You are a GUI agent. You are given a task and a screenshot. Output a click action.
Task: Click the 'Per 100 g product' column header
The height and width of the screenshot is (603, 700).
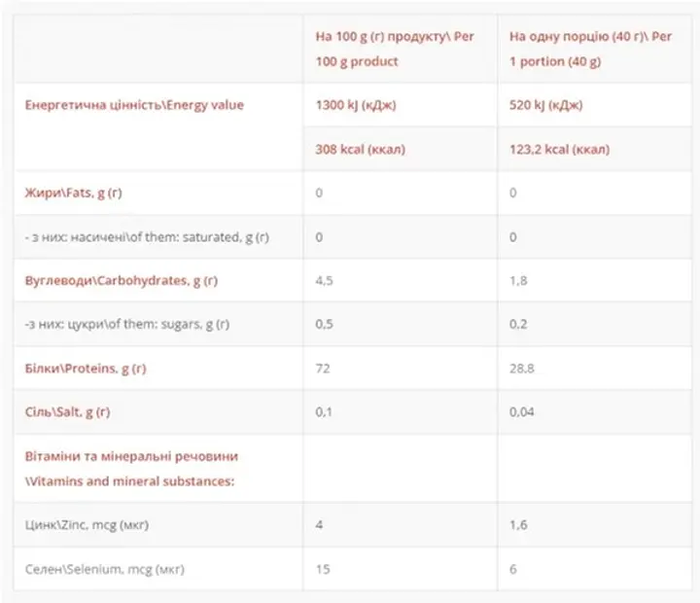pyautogui.click(x=395, y=49)
